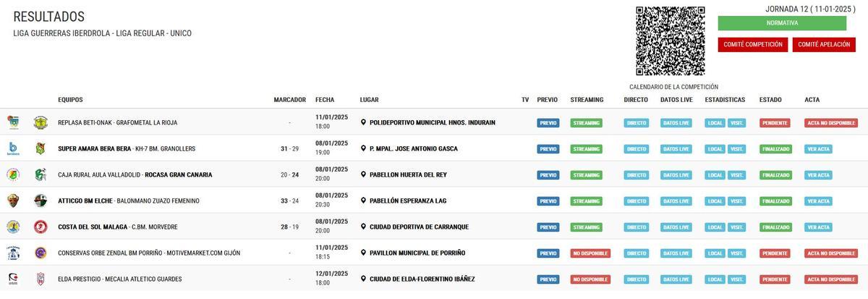868x299 pixels.
Task: Click the score 33 - 24
Action: click(289, 201)
